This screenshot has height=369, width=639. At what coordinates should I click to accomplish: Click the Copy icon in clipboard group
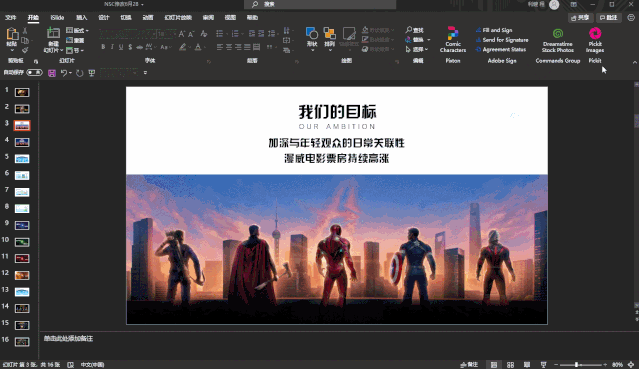tap(25, 40)
